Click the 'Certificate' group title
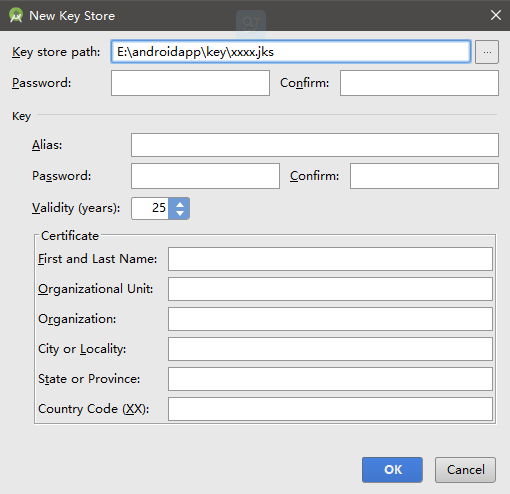This screenshot has height=494, width=510. [70, 236]
